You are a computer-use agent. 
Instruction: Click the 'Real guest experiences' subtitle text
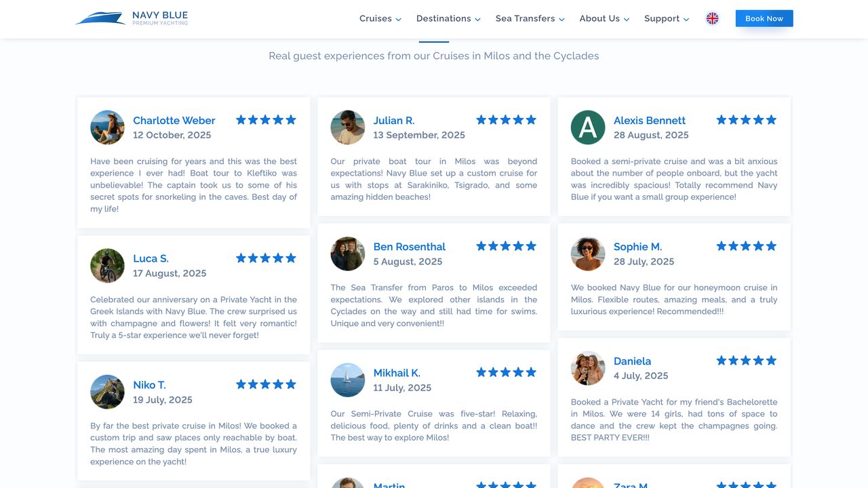[434, 56]
